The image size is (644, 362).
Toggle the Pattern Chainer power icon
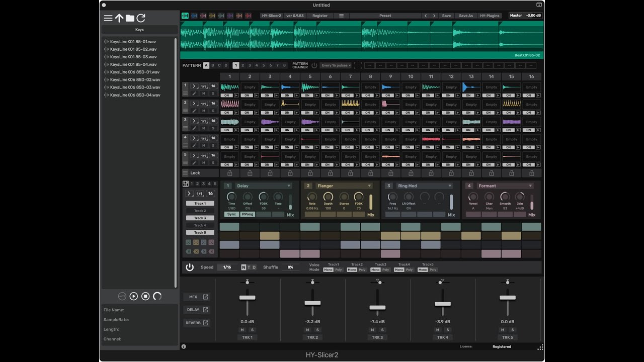tap(314, 65)
